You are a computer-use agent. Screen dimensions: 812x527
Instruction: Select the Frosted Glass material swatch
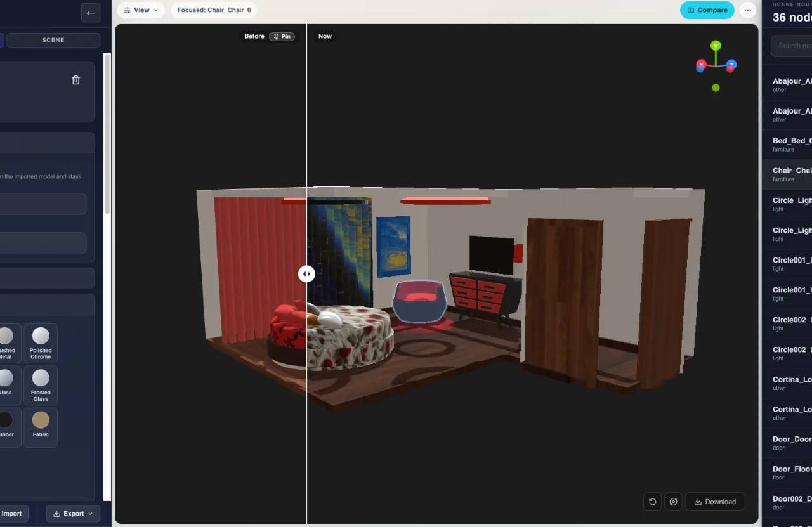[x=41, y=385]
